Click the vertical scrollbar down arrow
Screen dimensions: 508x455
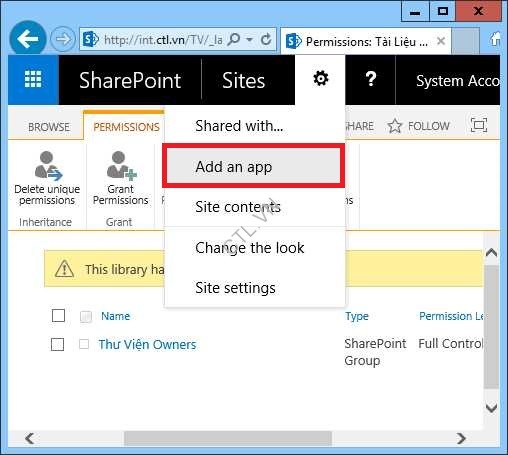pos(491,408)
